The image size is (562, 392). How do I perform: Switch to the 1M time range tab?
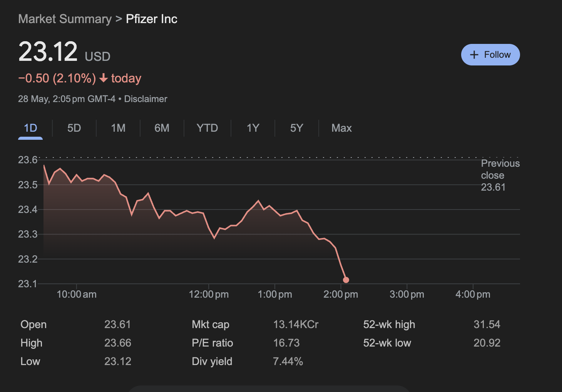[x=118, y=128]
